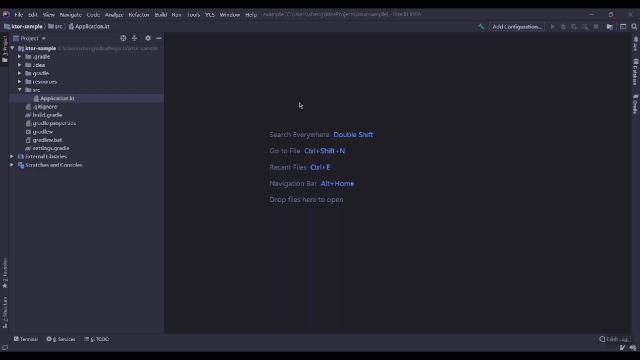The width and height of the screenshot is (640, 360).
Task: Open the Ant tool window on the right stripe
Action: (636, 44)
